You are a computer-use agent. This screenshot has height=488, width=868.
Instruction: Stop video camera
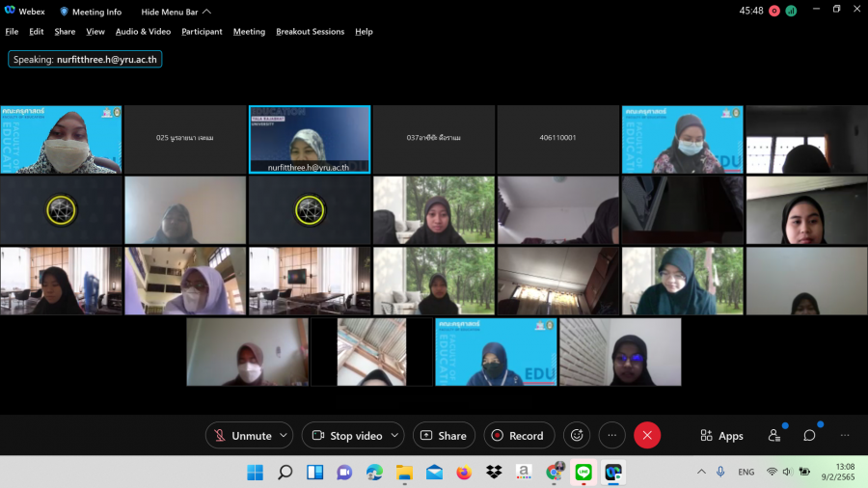[347, 436]
